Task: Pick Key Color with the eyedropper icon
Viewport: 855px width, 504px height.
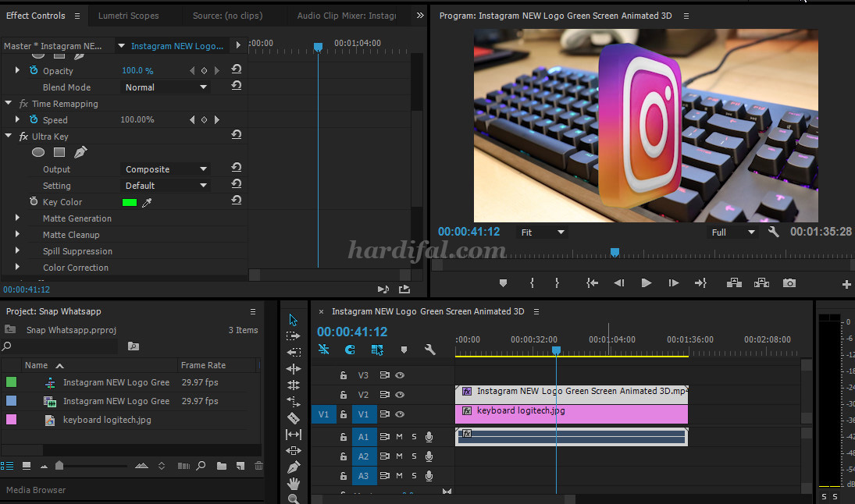Action: pyautogui.click(x=145, y=201)
